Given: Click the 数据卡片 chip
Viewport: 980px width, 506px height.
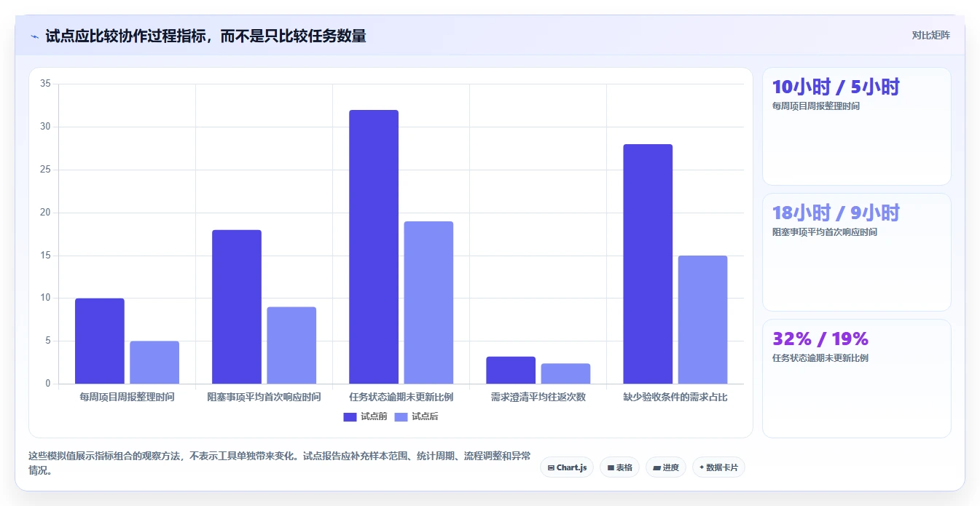Looking at the screenshot, I should [x=718, y=467].
